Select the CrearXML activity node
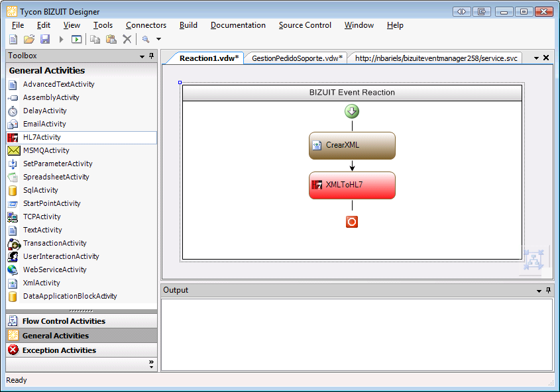The height and width of the screenshot is (392, 560). pos(352,146)
